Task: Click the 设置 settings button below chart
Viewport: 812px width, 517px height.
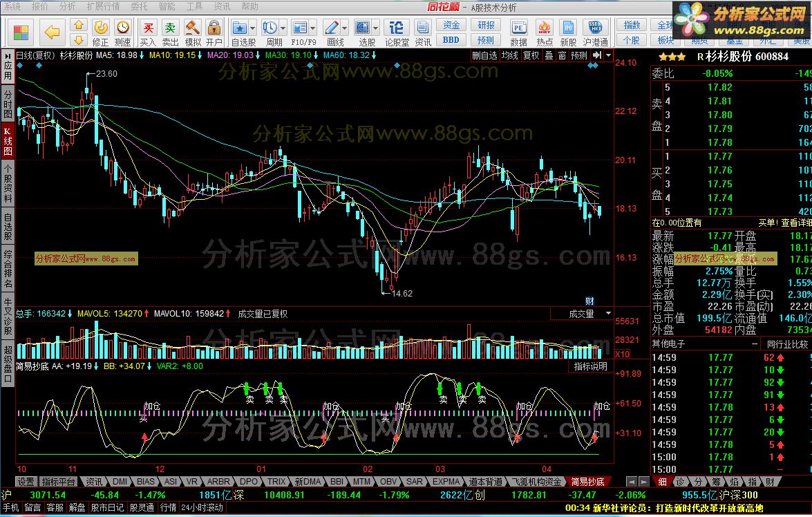Action: [x=26, y=482]
